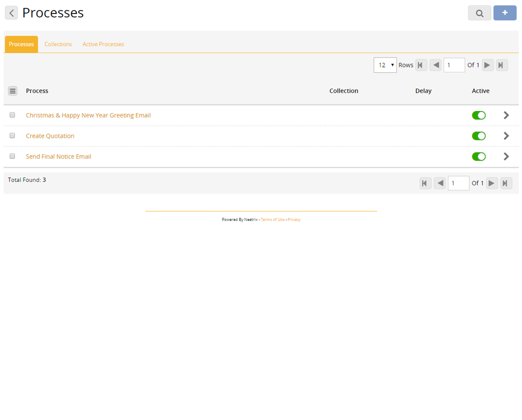
Task: Sort by Delay column header
Action: pos(423,91)
